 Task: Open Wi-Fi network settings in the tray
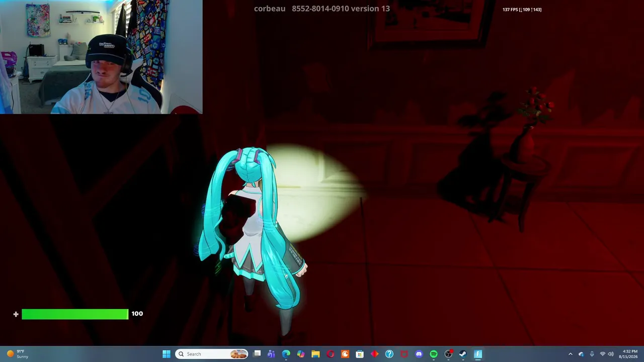pos(602,354)
